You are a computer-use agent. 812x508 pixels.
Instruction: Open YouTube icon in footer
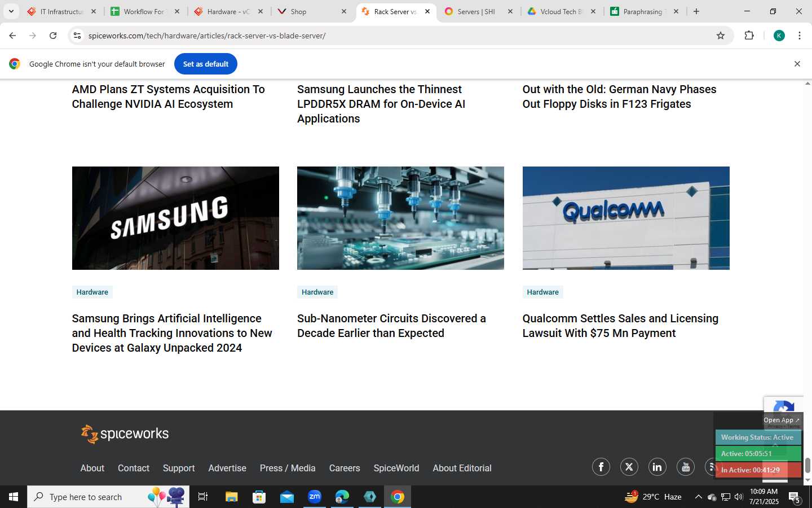point(686,467)
